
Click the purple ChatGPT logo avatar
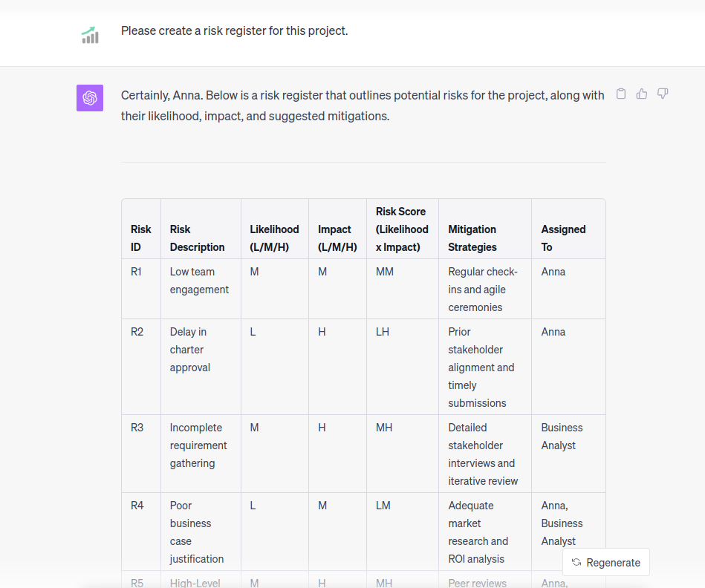click(x=89, y=97)
